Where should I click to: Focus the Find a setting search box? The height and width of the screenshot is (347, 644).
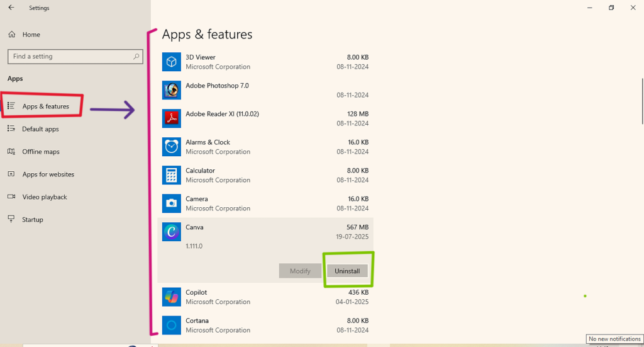tap(75, 56)
